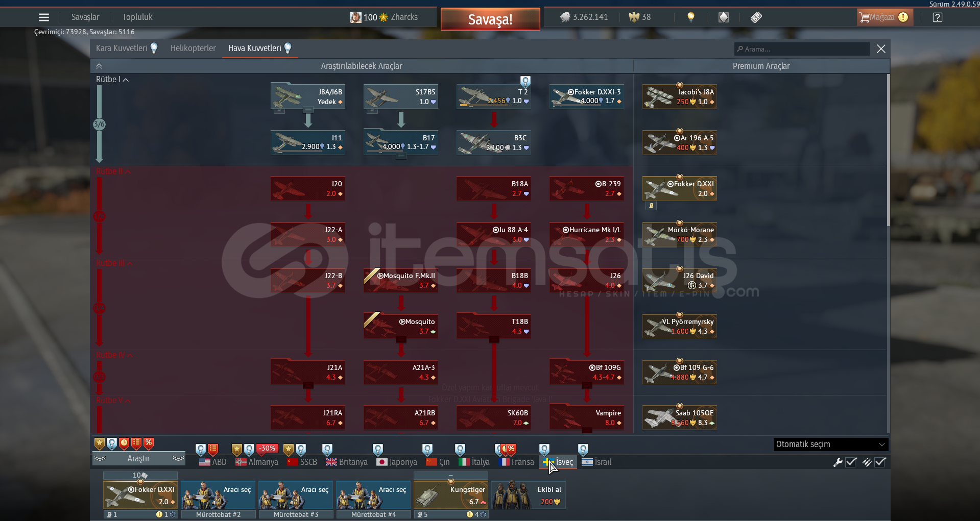Switch to the Almanya nation tab
Image resolution: width=980 pixels, height=521 pixels.
[x=257, y=462]
